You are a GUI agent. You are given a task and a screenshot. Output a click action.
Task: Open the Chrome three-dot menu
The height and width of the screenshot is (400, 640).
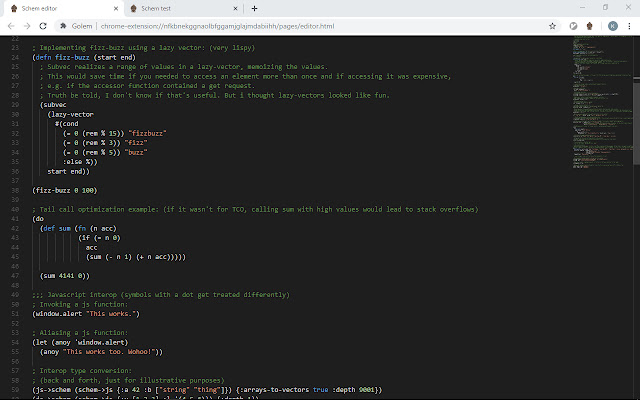point(629,26)
